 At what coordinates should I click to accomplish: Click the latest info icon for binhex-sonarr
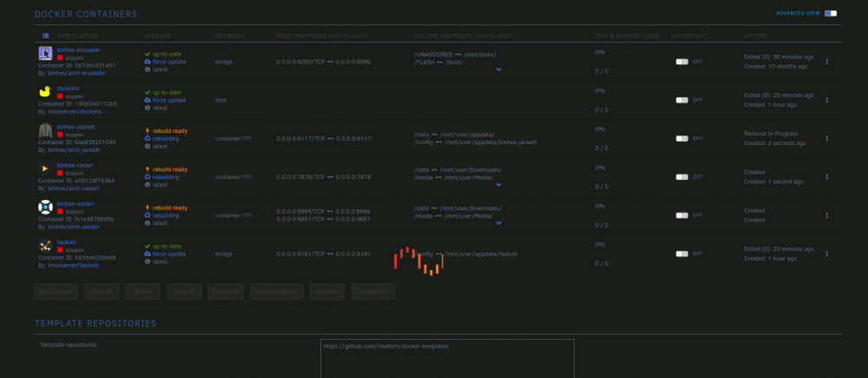click(x=148, y=223)
